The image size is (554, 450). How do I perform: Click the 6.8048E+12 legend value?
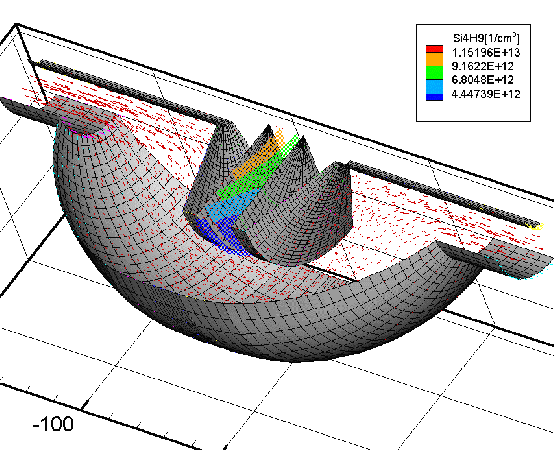[482, 80]
